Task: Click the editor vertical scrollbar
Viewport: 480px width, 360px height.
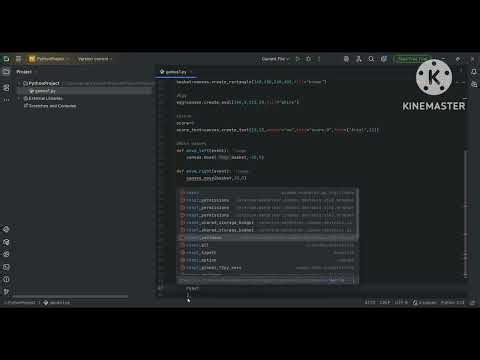Action: pos(466,213)
